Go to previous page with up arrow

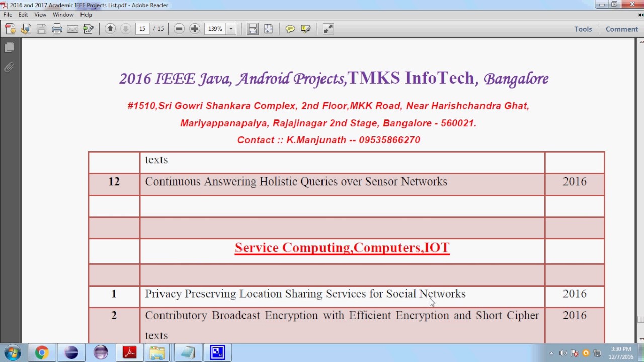(x=110, y=29)
